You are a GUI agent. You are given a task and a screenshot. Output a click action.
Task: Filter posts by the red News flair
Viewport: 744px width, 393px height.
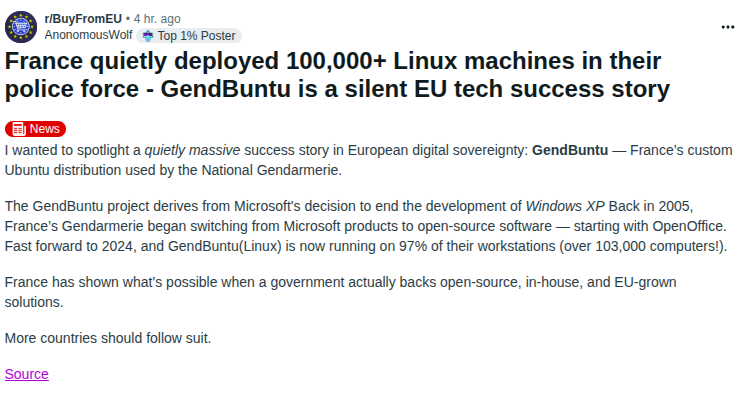coord(36,129)
